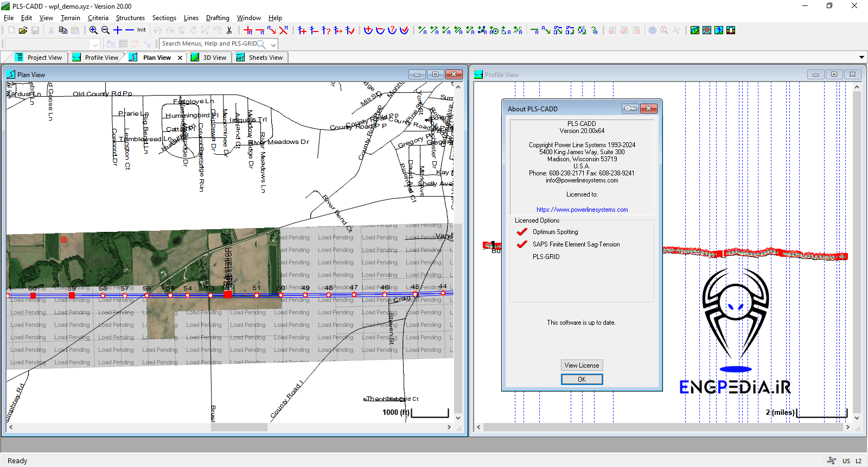Screen dimensions: 868x467
Task: Open the Lines menu
Action: pos(191,18)
